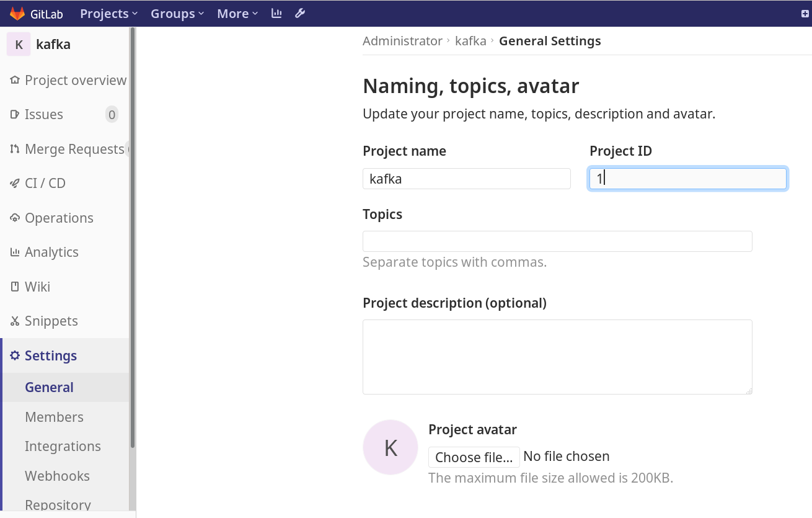
Task: Switch to the Members settings page
Action: point(54,417)
